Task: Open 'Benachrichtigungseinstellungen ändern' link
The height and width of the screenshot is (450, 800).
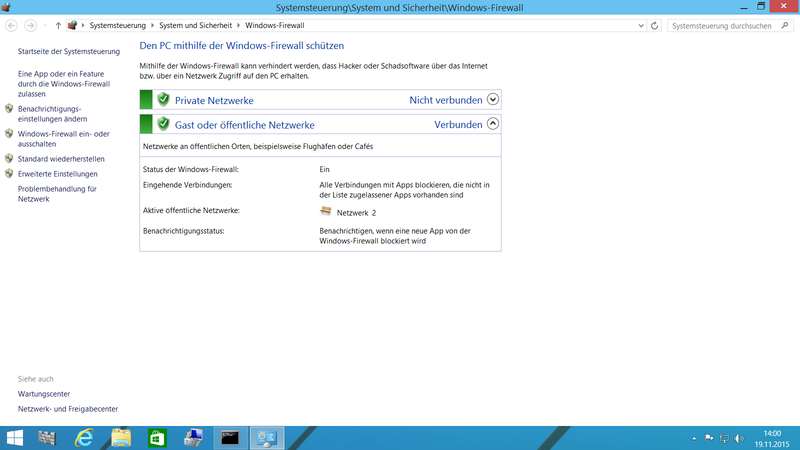Action: 50,114
